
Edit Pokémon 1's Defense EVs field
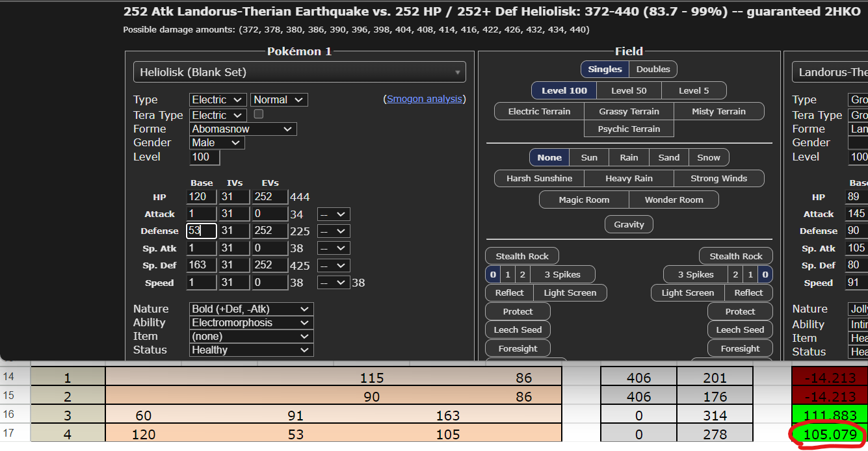click(269, 231)
